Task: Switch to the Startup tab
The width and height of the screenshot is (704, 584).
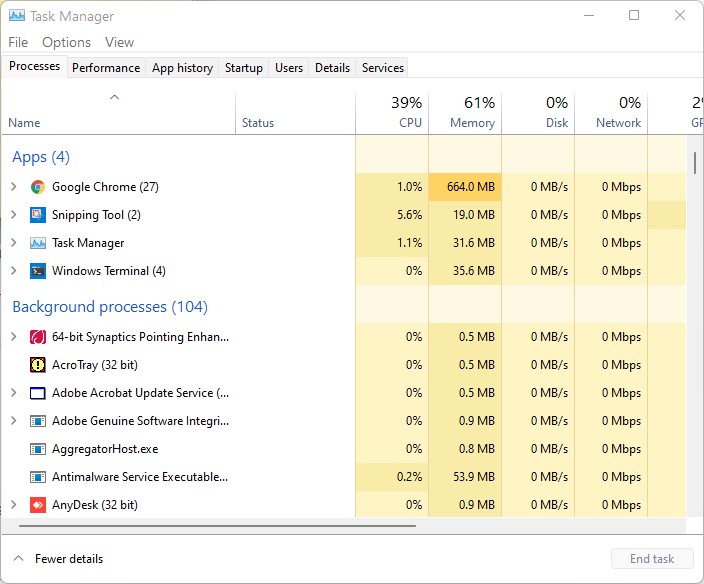Action: pyautogui.click(x=244, y=68)
